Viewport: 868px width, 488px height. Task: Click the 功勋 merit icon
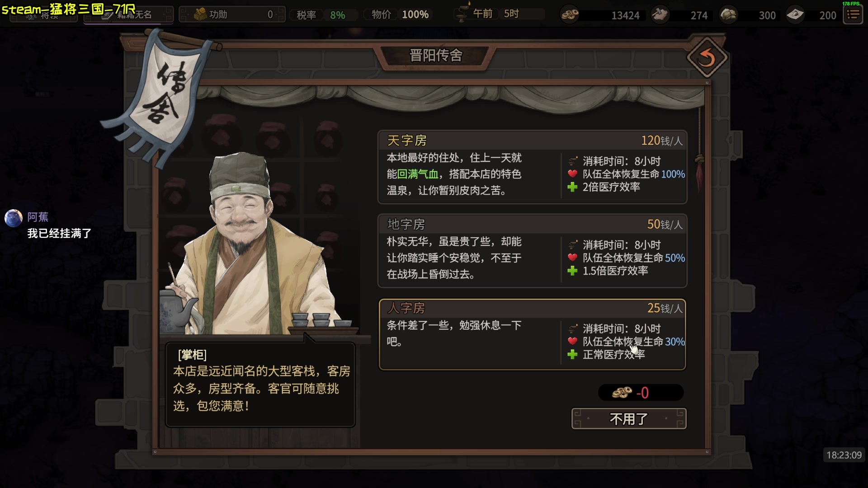coord(200,14)
